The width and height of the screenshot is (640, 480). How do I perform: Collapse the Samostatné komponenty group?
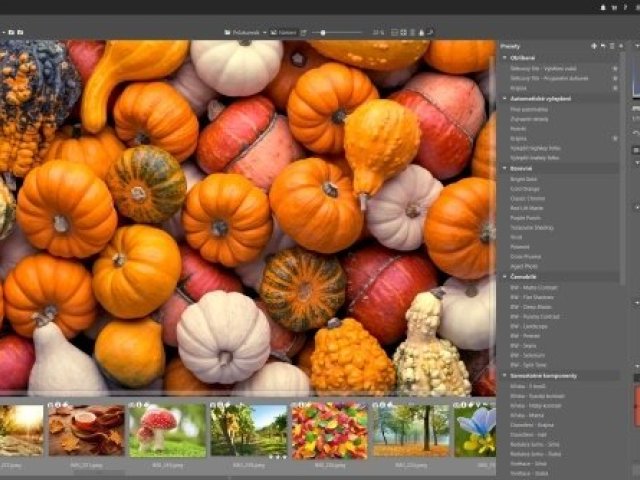pyautogui.click(x=505, y=375)
